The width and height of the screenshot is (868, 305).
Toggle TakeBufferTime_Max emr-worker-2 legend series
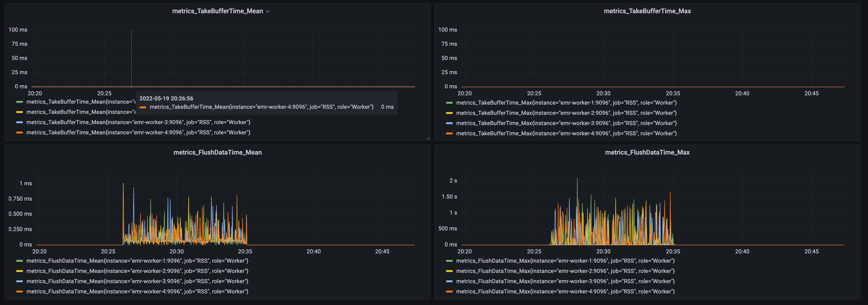[x=566, y=113]
